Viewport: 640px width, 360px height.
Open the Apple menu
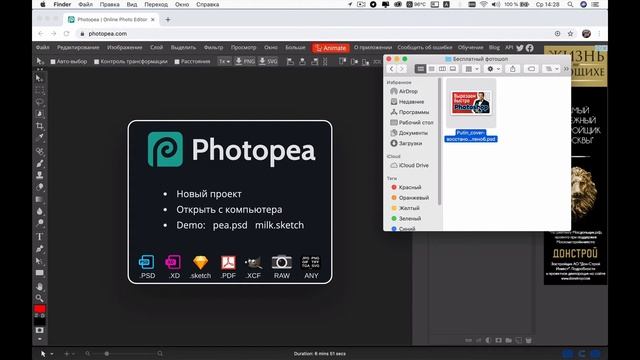pos(43,4)
